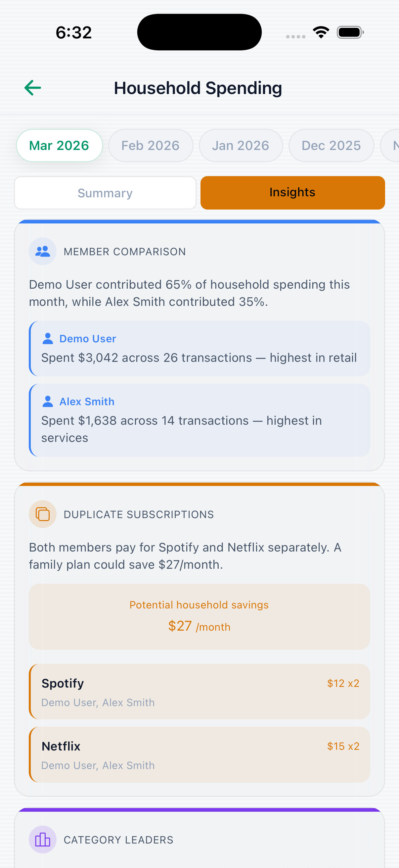
Task: Tap the Wi-Fi status icon
Action: (x=321, y=32)
